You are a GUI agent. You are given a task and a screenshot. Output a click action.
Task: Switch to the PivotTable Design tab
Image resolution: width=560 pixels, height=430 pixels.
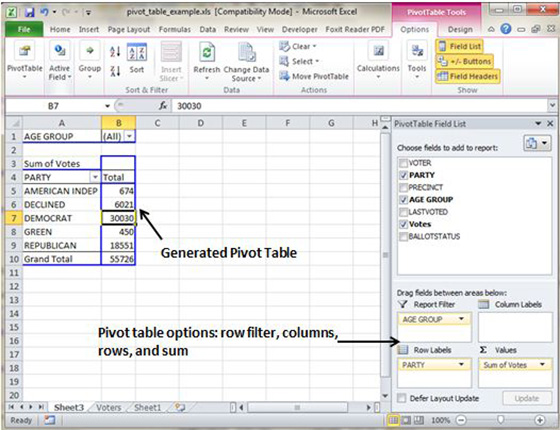coord(460,29)
